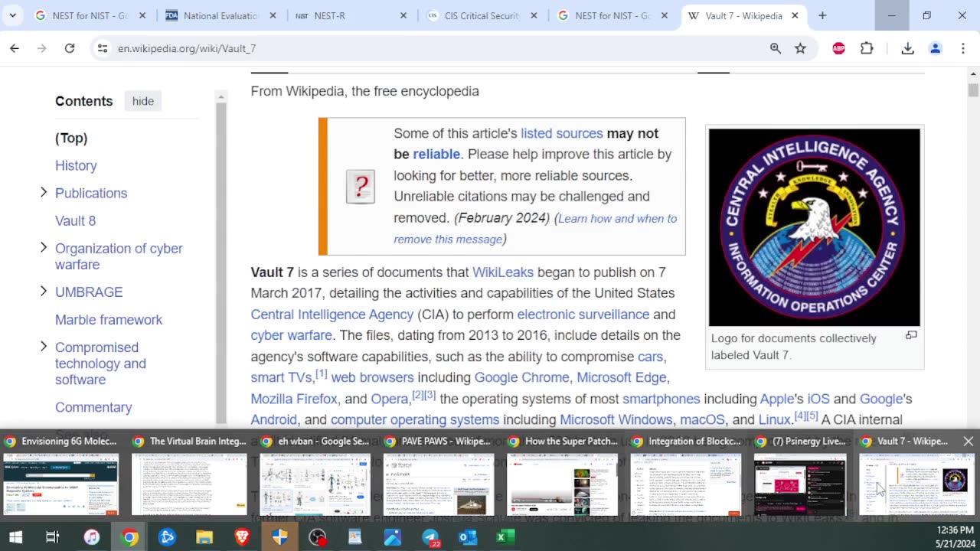Open Brave browser from the taskbar
The height and width of the screenshot is (551, 980).
(x=242, y=537)
